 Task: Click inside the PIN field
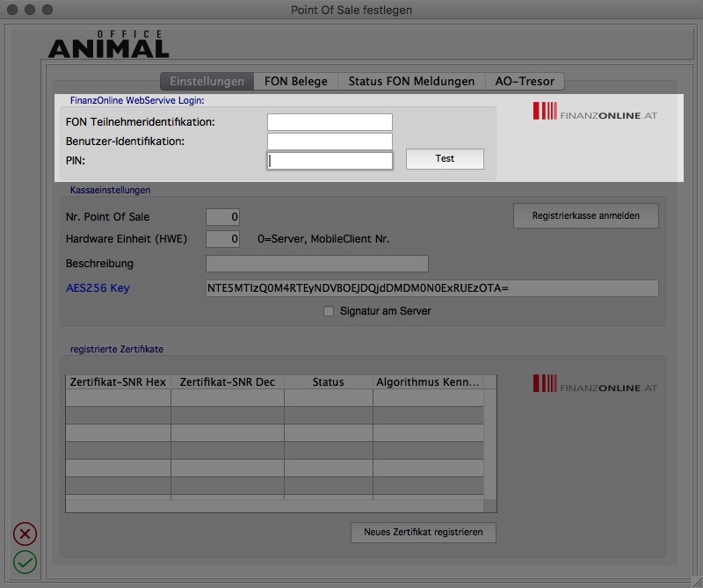tap(330, 160)
